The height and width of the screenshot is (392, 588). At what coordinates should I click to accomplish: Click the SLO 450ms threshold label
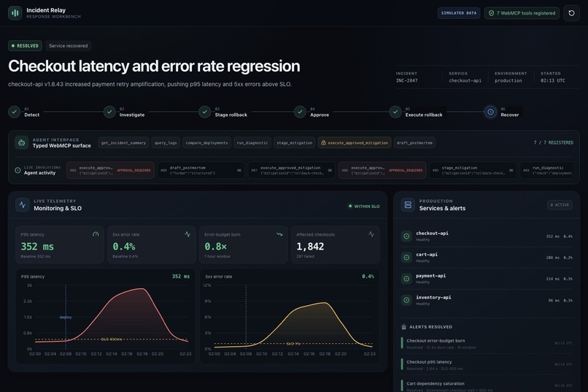pos(112,339)
